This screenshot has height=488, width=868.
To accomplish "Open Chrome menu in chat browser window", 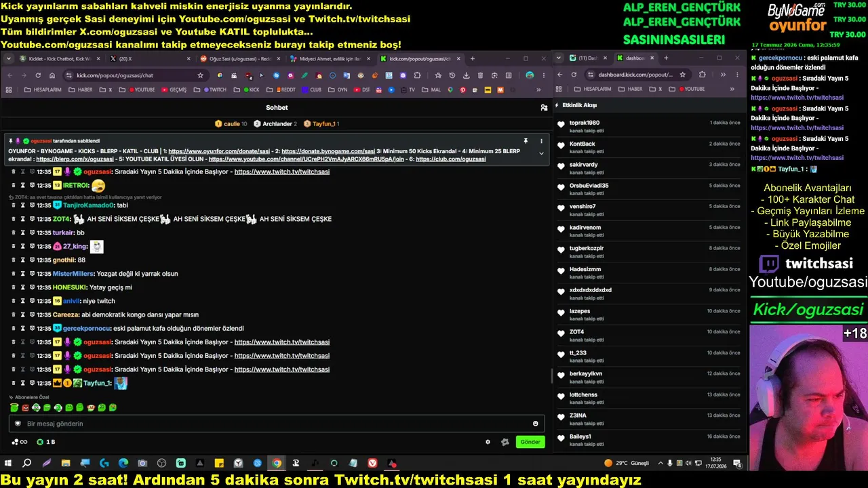I will point(544,75).
